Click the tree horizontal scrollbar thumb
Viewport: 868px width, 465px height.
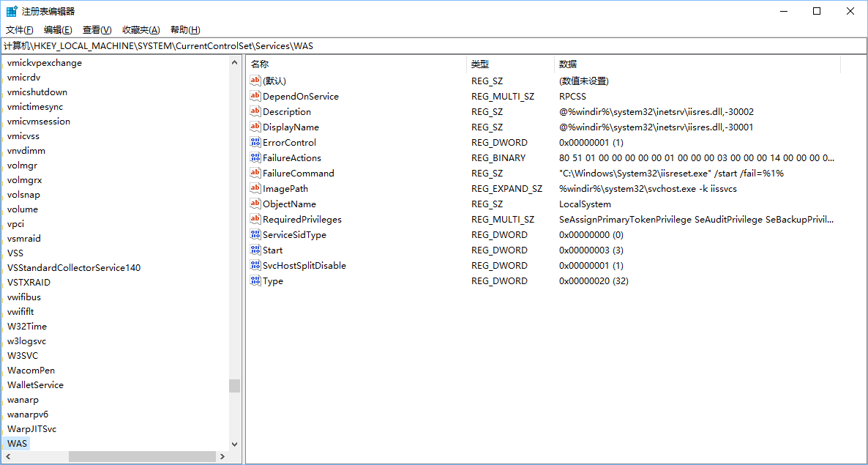pos(142,457)
